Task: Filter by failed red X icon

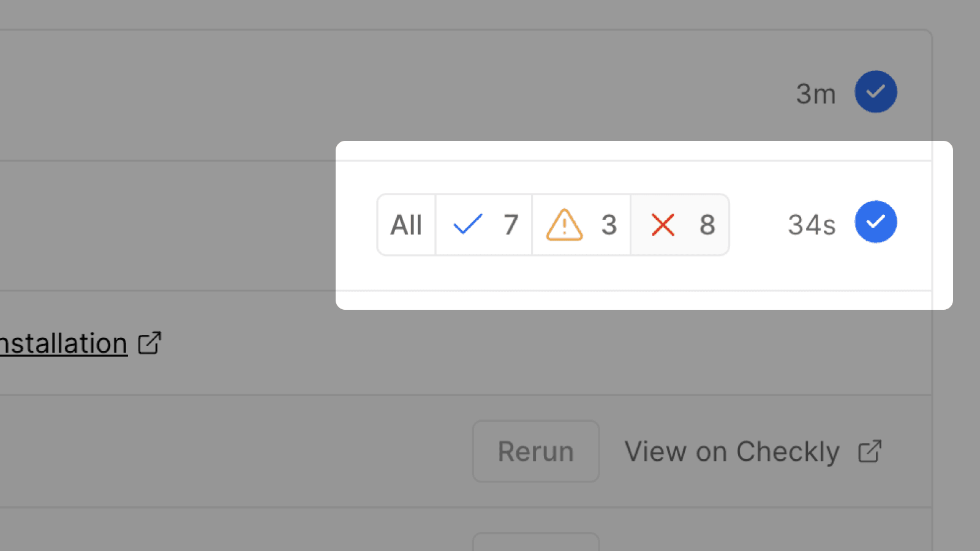Action: pos(663,225)
